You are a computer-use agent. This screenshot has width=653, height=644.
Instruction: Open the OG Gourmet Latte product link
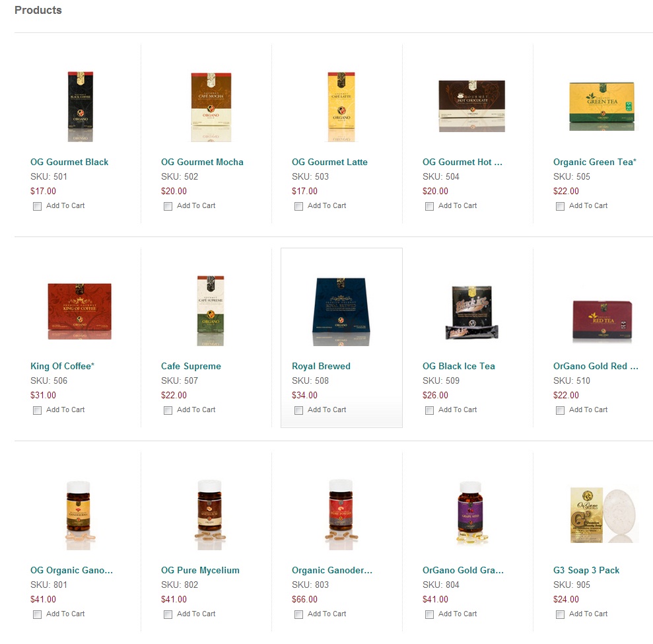(x=329, y=162)
